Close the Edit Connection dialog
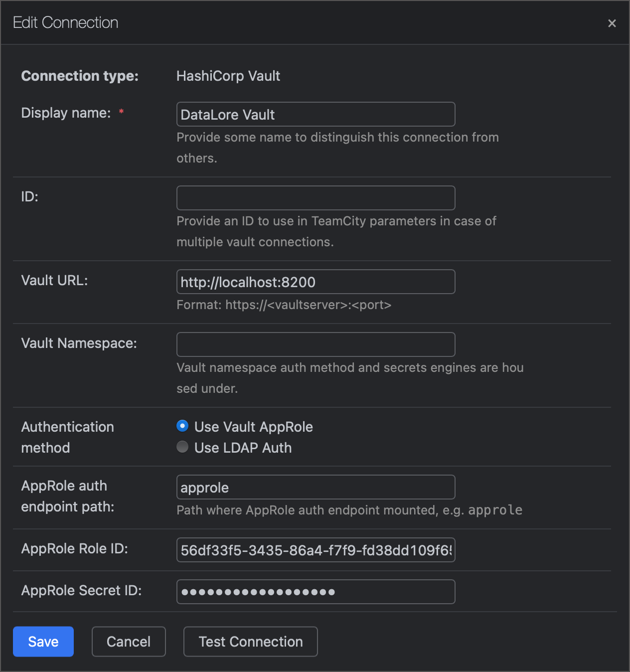The width and height of the screenshot is (630, 672). 612,23
